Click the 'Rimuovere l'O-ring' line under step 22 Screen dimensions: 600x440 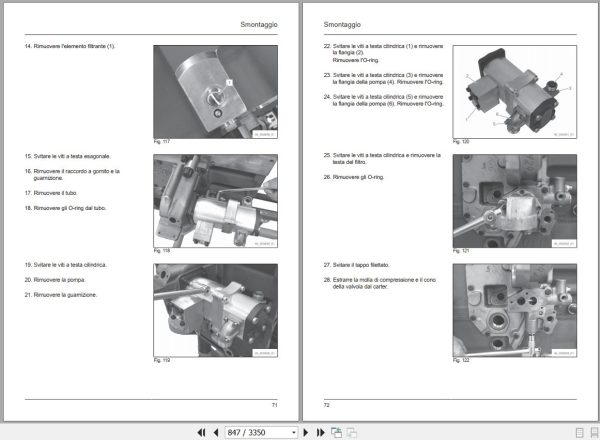(x=355, y=60)
